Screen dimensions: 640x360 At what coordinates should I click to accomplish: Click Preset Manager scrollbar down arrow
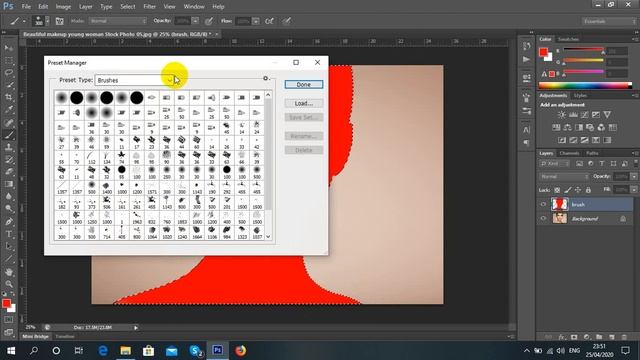(268, 237)
